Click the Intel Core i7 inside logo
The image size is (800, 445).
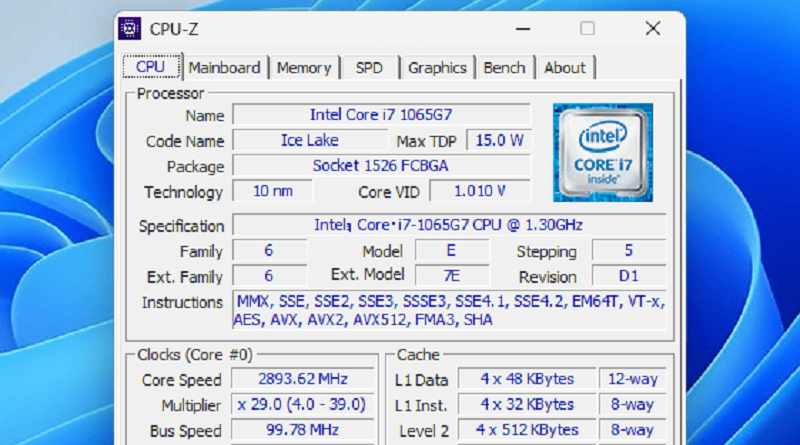(603, 153)
